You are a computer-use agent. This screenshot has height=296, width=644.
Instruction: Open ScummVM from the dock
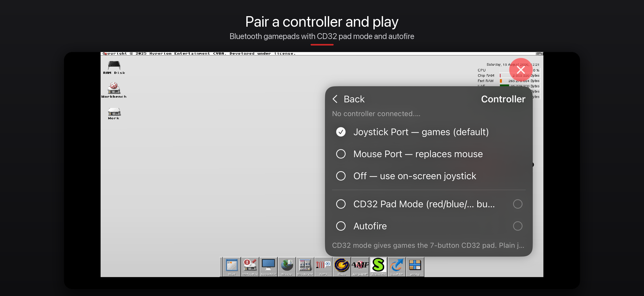click(x=378, y=267)
